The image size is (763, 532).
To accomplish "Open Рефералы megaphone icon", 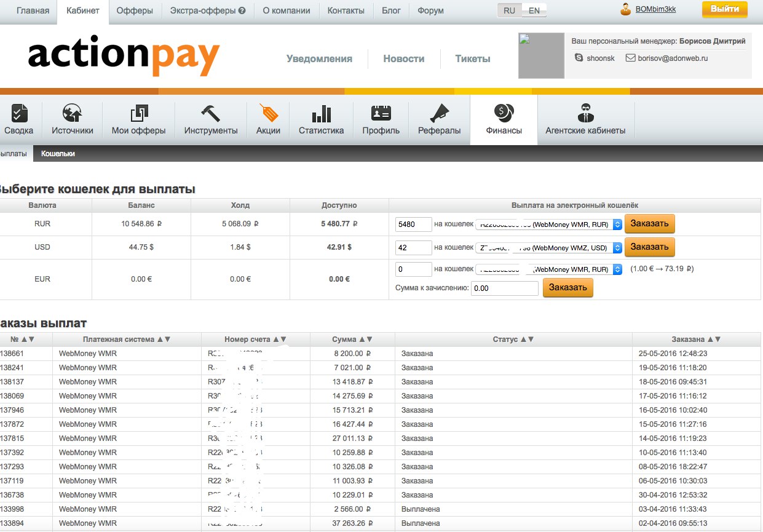I will (439, 114).
